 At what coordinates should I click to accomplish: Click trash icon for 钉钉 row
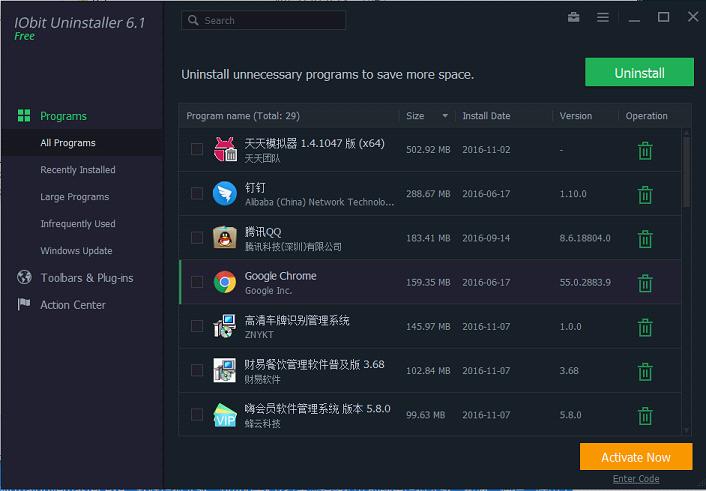pyautogui.click(x=645, y=195)
